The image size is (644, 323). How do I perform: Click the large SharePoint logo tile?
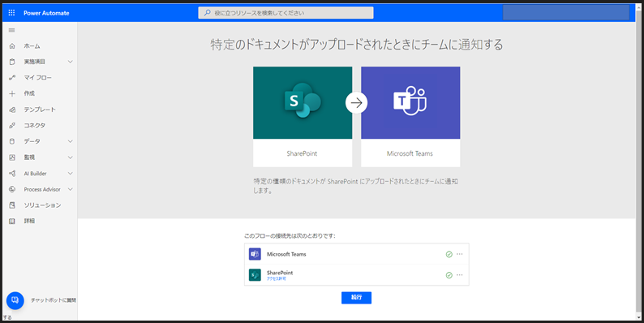(x=303, y=103)
